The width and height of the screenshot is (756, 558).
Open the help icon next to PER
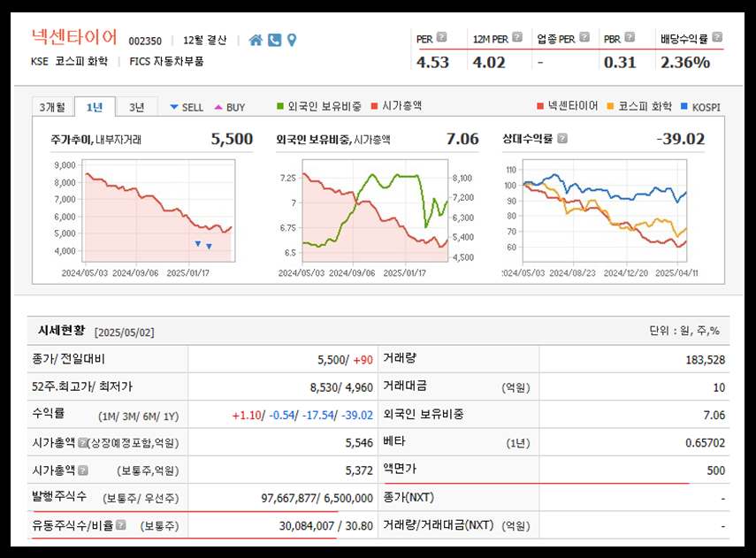(441, 37)
